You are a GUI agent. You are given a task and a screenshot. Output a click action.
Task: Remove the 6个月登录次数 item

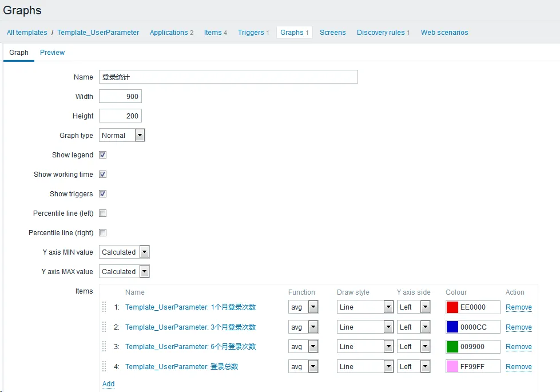click(519, 347)
